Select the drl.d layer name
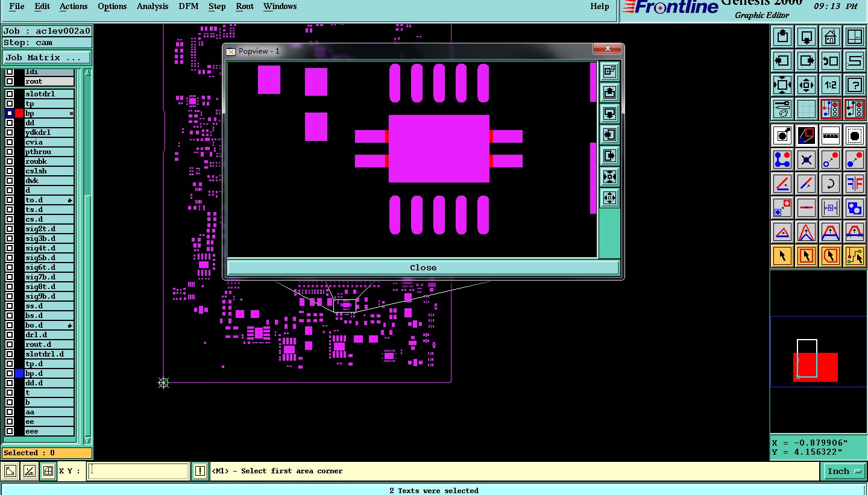 pyautogui.click(x=49, y=335)
